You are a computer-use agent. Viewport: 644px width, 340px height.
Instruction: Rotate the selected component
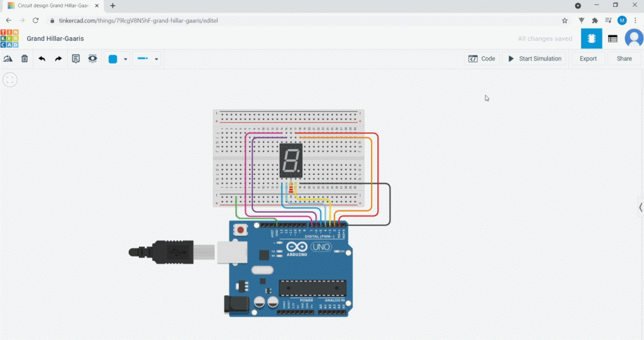tap(8, 59)
